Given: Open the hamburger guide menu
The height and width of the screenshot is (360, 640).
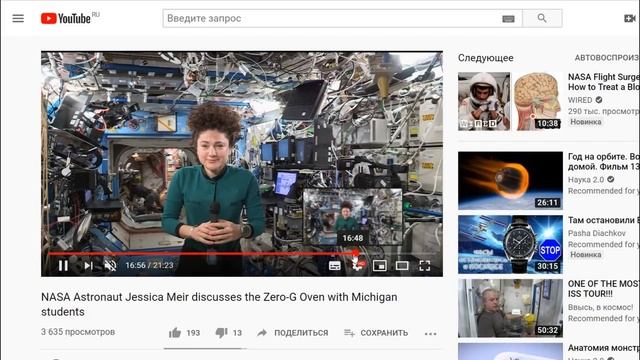Looking at the screenshot, I should pyautogui.click(x=18, y=18).
